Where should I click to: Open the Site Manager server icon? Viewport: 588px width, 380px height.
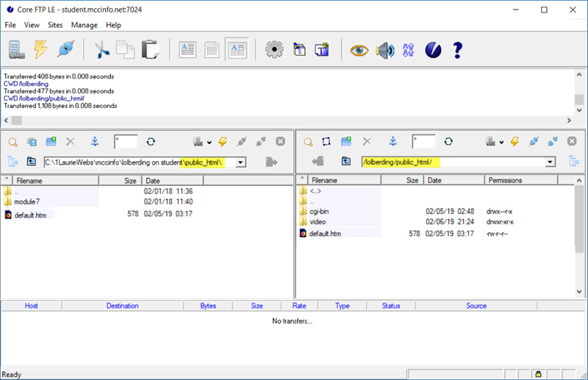(x=16, y=49)
